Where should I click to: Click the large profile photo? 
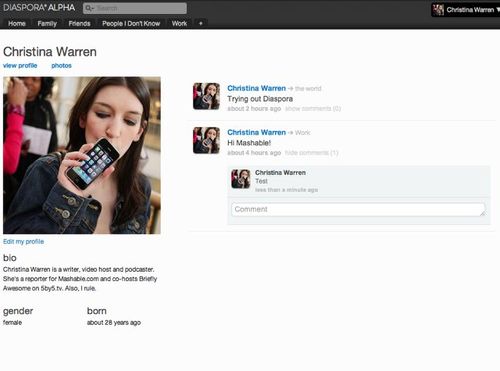pos(82,155)
